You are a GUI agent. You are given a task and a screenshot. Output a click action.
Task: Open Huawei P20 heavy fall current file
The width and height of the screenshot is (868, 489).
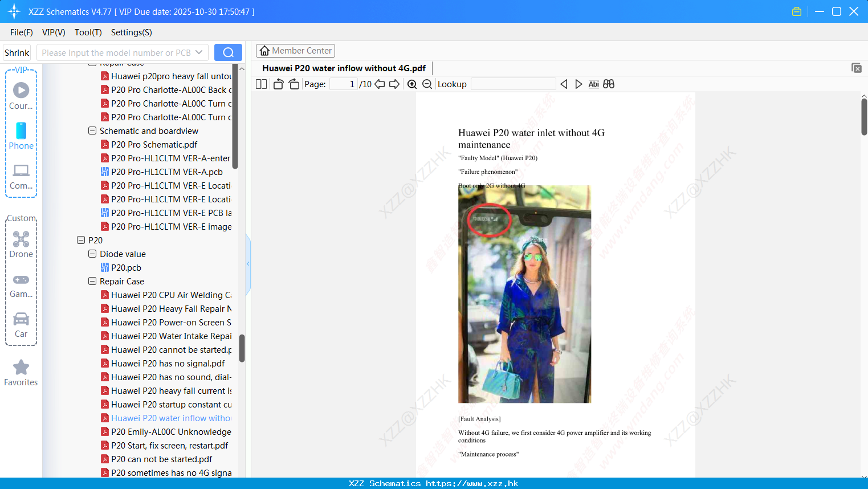pyautogui.click(x=166, y=390)
